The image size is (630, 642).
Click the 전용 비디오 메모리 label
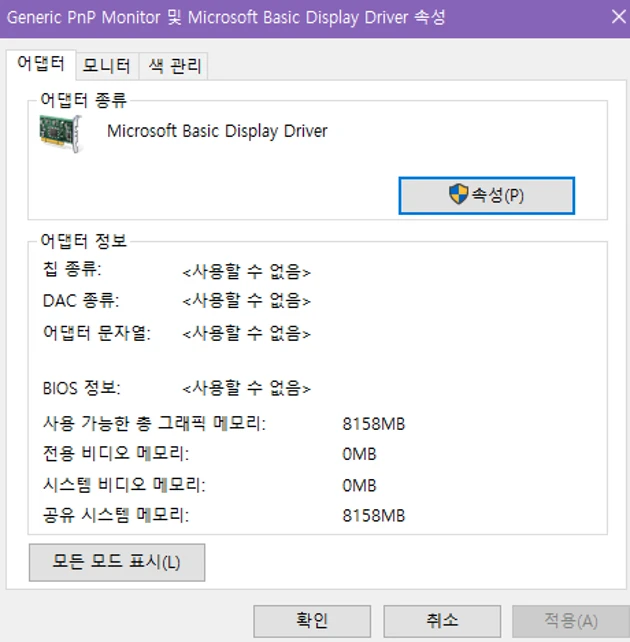pos(116,454)
